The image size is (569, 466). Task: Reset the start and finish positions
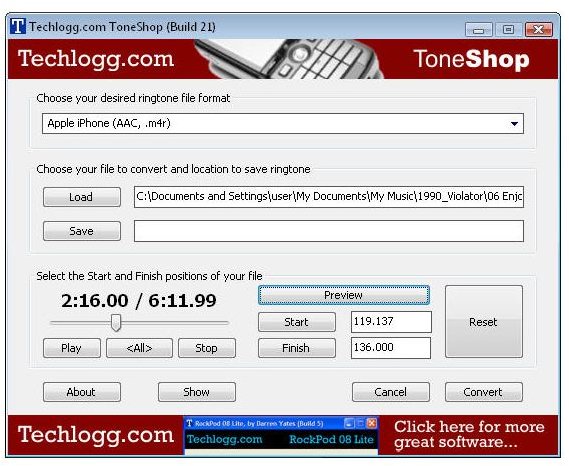[x=484, y=322]
